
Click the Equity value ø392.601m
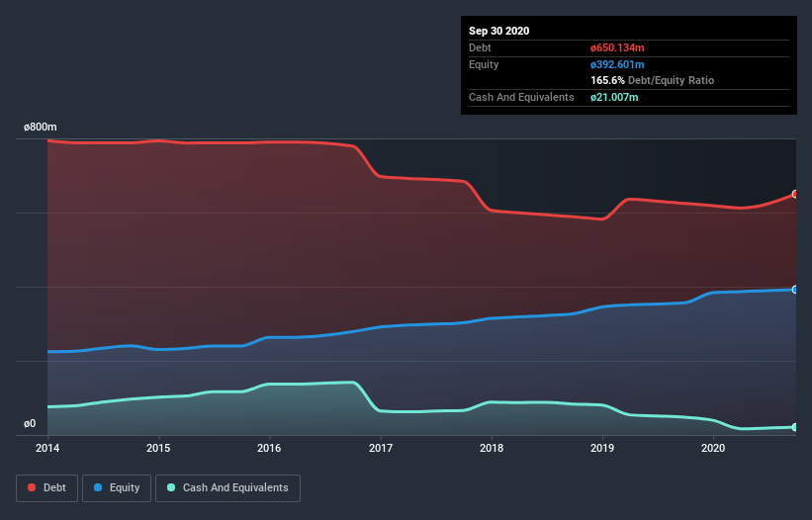617,64
